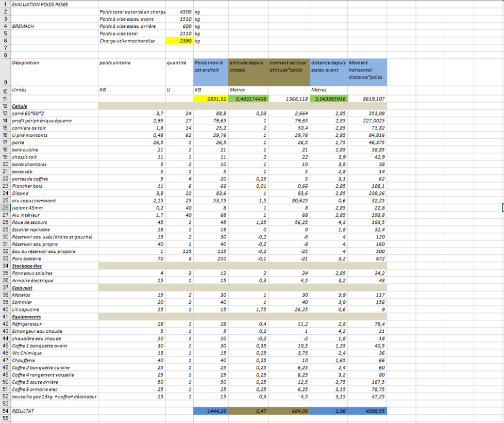Screen dimensions: 504x423
Task: Click the 4309,55 horizontal moment result cell
Action: tap(367, 411)
